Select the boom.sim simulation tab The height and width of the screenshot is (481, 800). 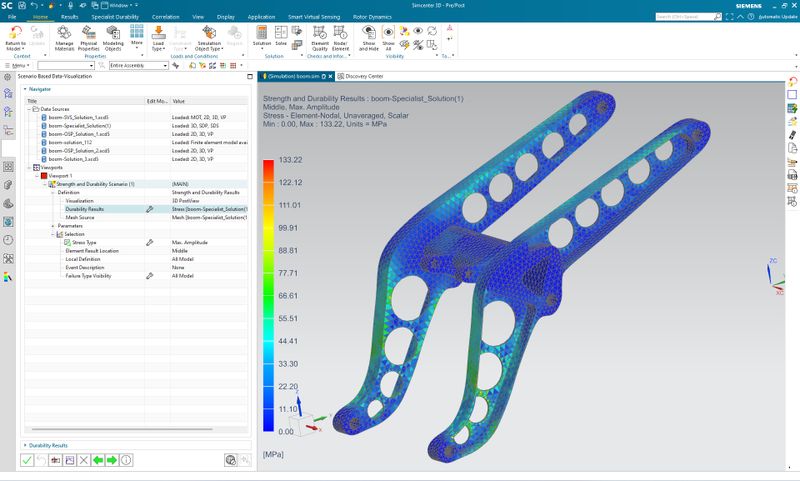294,77
